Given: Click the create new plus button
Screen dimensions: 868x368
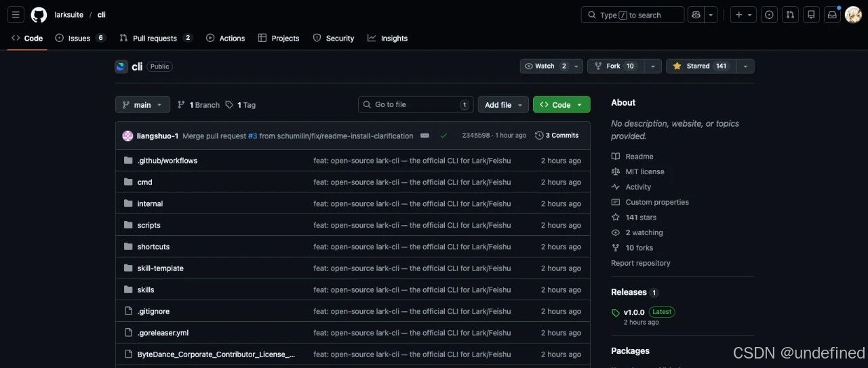Looking at the screenshot, I should (743, 15).
